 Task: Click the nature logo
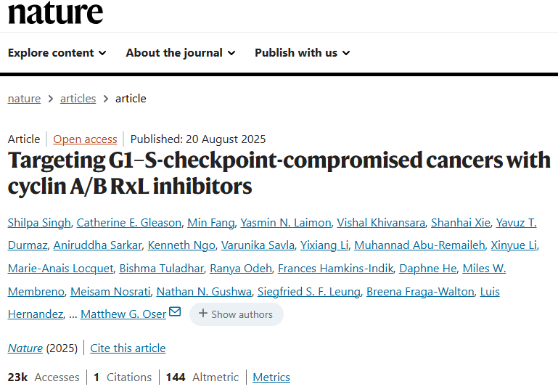[56, 12]
